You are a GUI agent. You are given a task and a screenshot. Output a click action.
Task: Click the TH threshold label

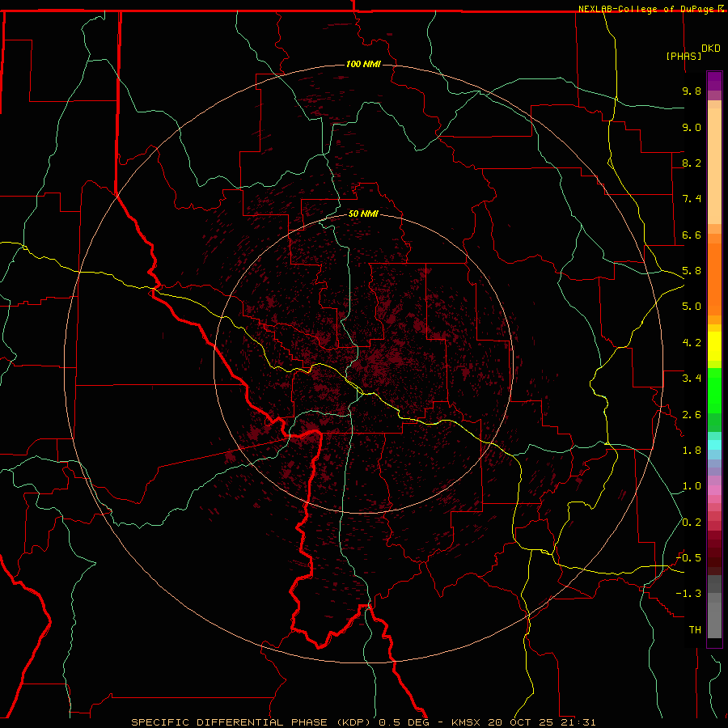tap(695, 630)
